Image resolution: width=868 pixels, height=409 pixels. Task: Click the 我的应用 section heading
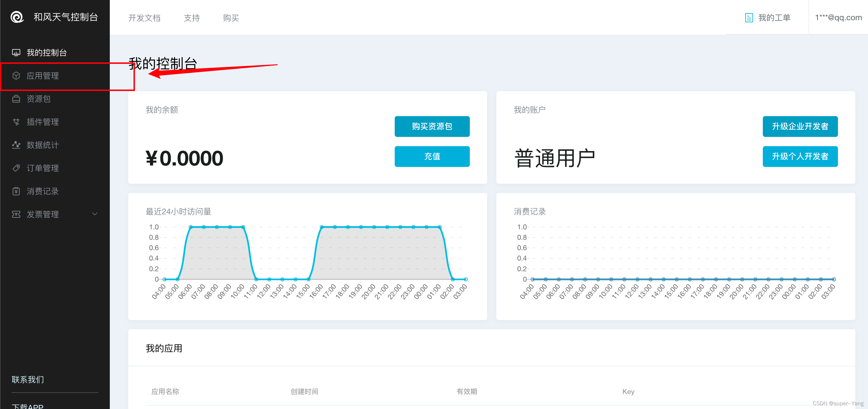[164, 348]
